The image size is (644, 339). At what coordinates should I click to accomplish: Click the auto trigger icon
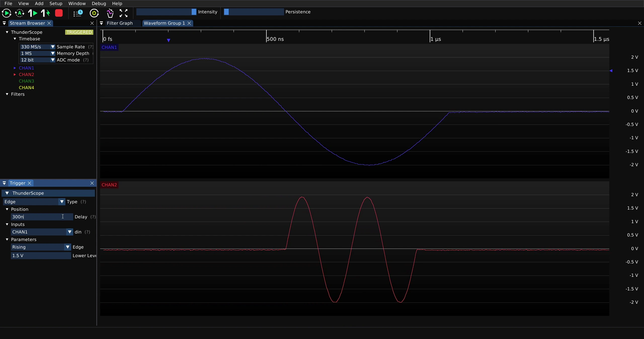(x=20, y=13)
